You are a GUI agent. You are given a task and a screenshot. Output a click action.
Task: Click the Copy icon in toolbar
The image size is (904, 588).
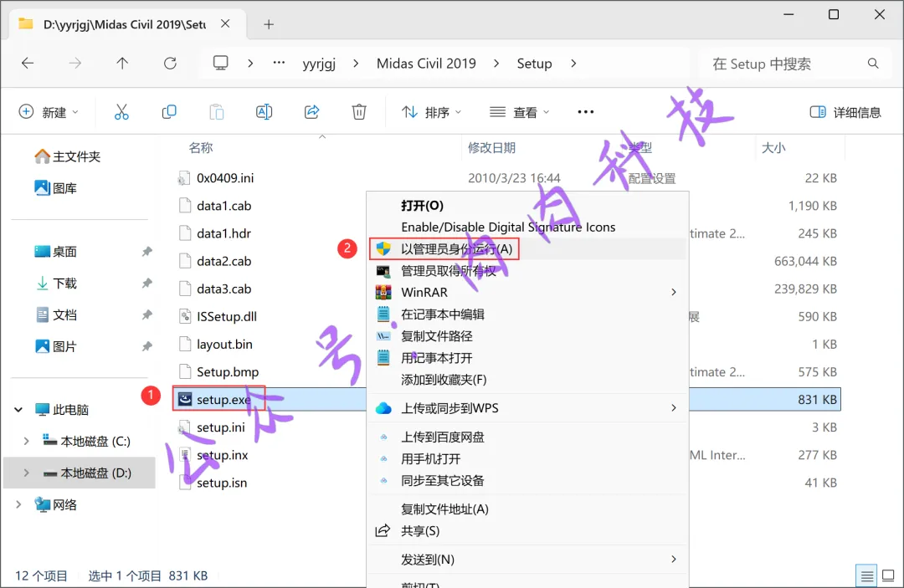pos(169,112)
